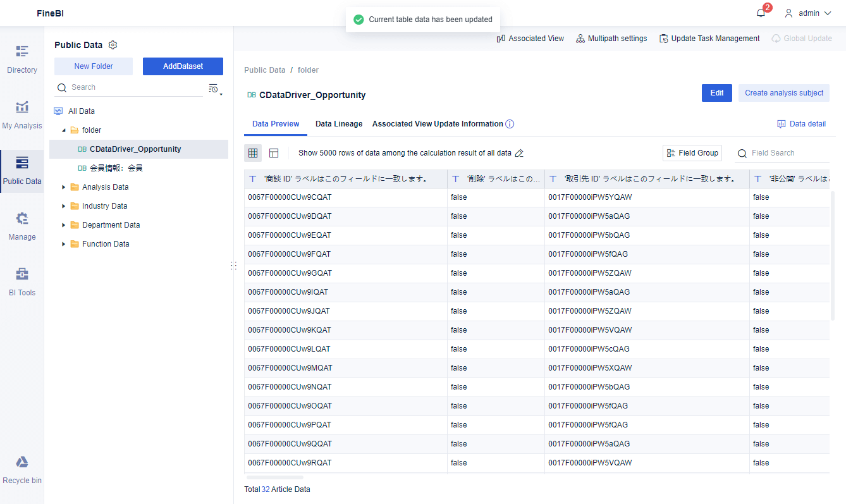Image resolution: width=846 pixels, height=504 pixels.
Task: Open My Analysis in sidebar
Action: coord(22,114)
